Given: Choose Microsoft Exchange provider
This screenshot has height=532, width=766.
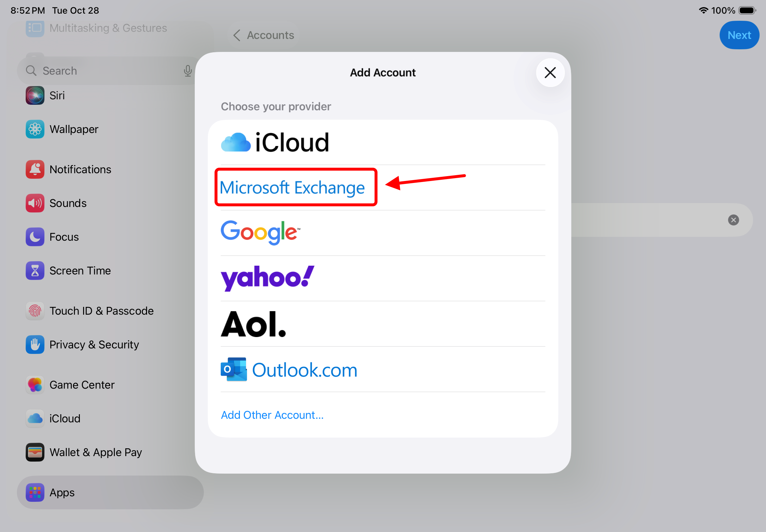Looking at the screenshot, I should 292,187.
